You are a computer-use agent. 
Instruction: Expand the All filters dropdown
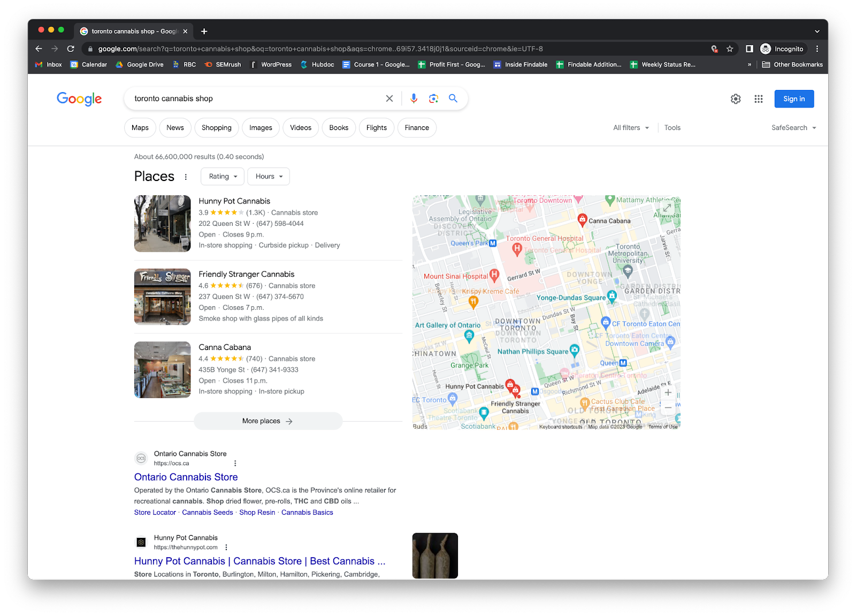pyautogui.click(x=631, y=128)
